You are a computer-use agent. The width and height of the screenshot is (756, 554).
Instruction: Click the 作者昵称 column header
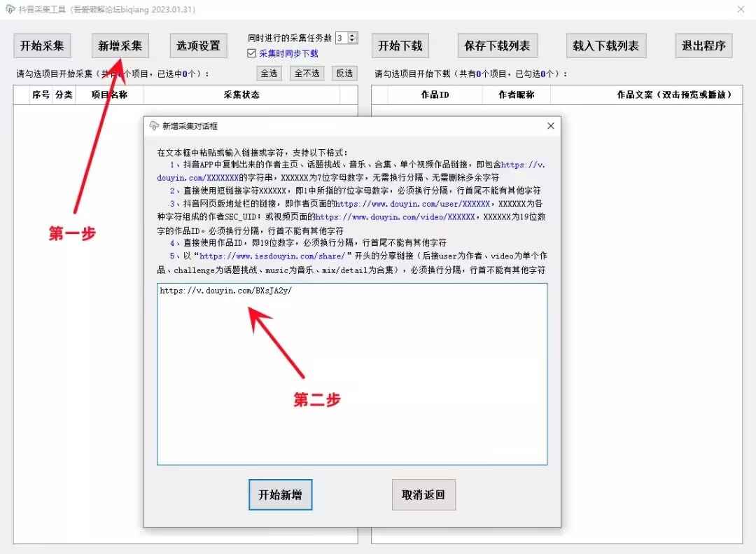tap(517, 95)
